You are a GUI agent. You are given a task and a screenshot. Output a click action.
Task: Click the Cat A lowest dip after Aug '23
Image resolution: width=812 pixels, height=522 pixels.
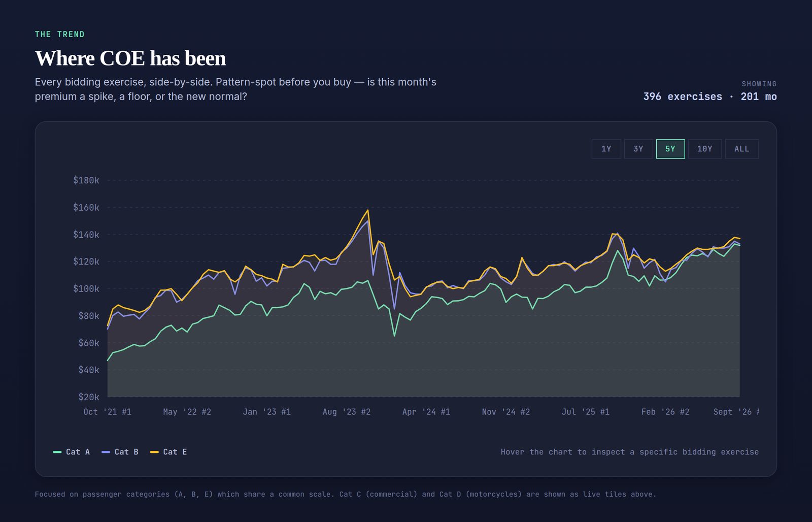(394, 336)
